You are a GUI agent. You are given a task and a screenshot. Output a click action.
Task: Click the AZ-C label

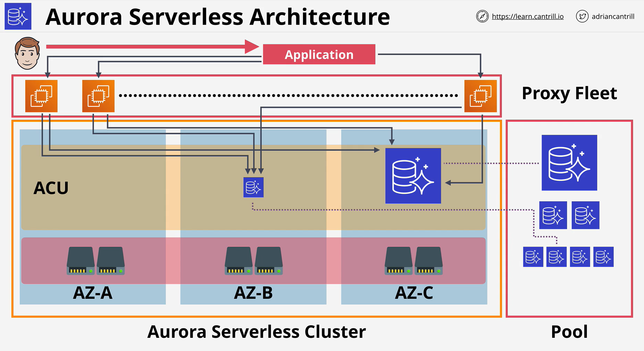[414, 293]
